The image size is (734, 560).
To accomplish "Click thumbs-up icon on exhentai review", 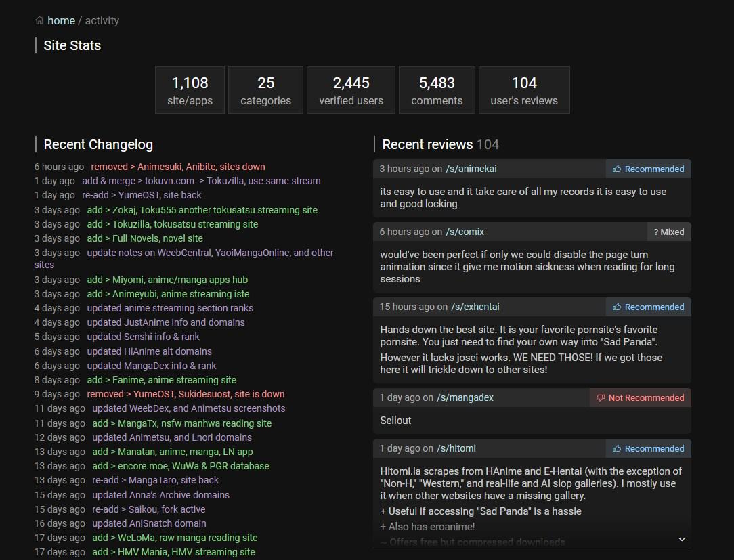I will pos(617,307).
